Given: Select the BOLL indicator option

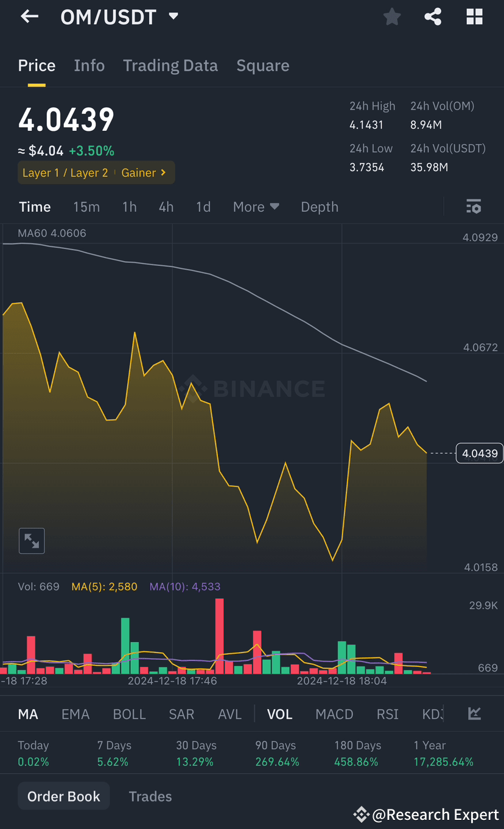Looking at the screenshot, I should pos(129,713).
